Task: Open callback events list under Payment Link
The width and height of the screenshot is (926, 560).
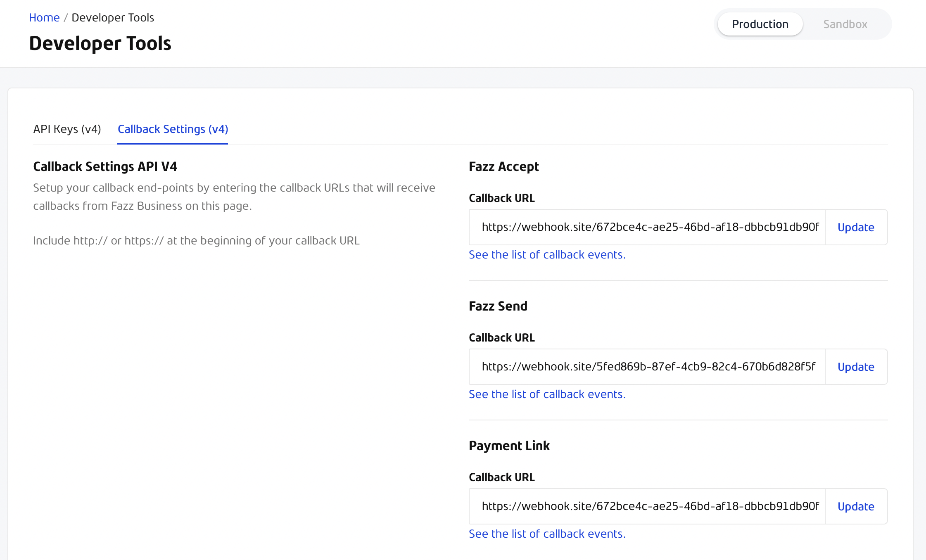Action: (x=547, y=534)
